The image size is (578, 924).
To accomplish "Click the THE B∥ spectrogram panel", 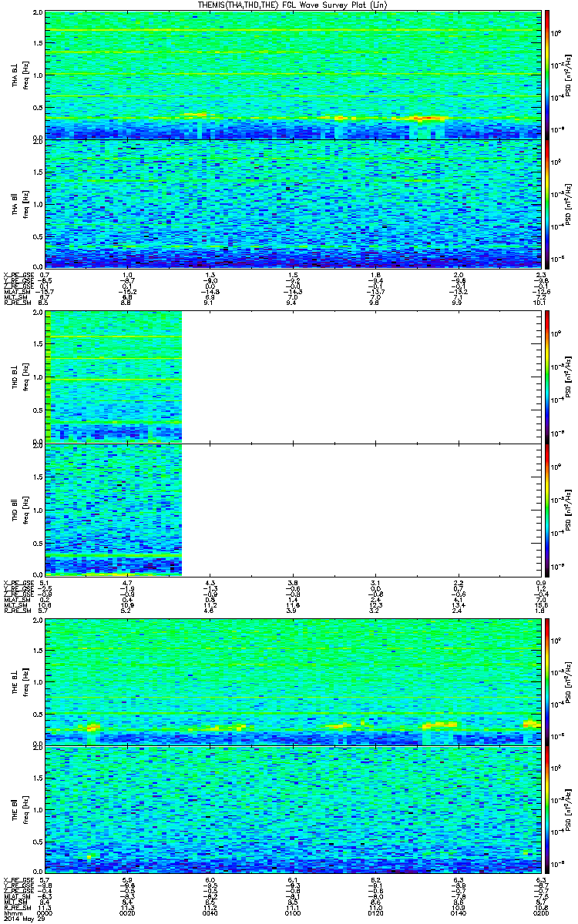I will 293,809.
